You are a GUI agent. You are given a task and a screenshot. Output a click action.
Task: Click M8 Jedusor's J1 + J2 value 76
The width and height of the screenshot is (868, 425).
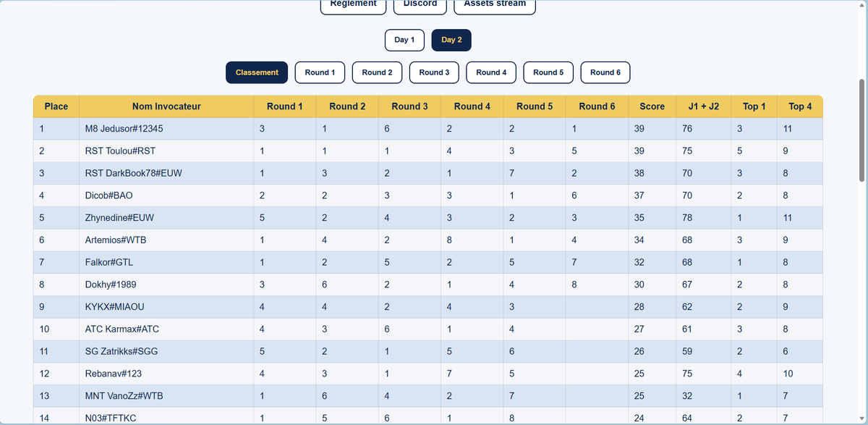click(x=687, y=129)
